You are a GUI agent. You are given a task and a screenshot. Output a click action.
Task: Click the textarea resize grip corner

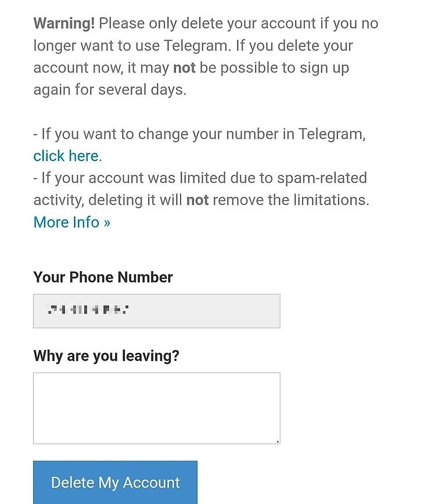[278, 441]
